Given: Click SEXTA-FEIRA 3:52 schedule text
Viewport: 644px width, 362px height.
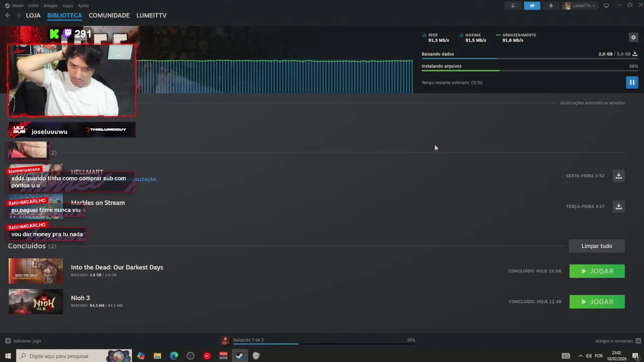Looking at the screenshot, I should pos(585,176).
